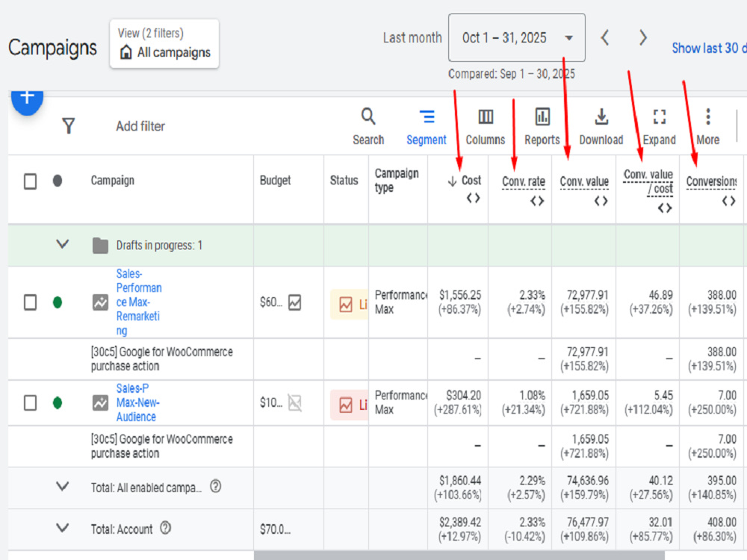Open the View (2 filters) All campaigns selector
Image resolution: width=747 pixels, height=560 pixels.
point(164,43)
